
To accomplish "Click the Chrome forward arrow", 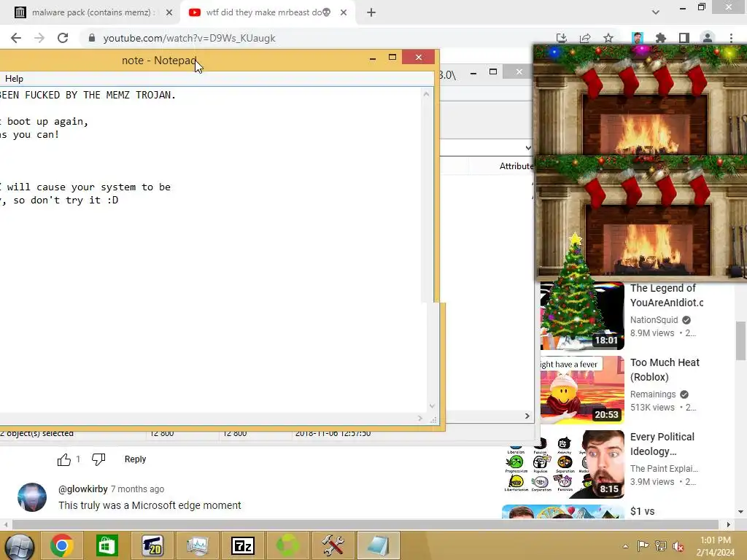I will [x=39, y=38].
